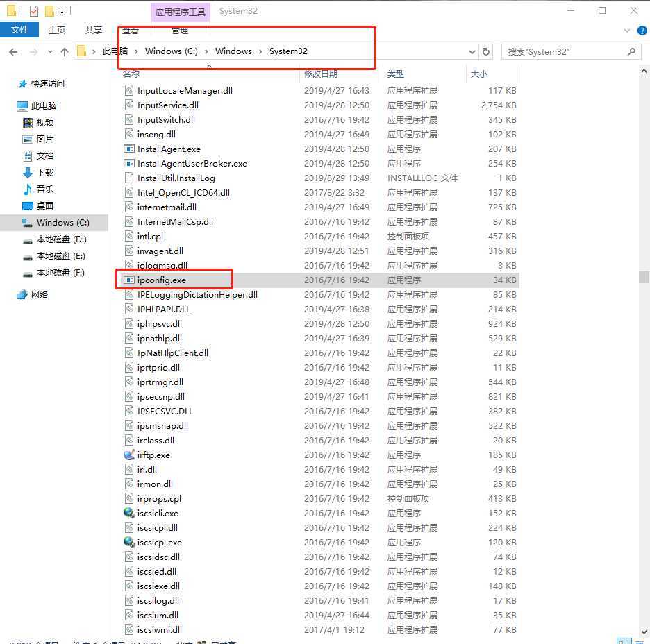The image size is (650, 644).
Task: Select the IPSECSVC.DLL file name
Action: click(x=165, y=412)
